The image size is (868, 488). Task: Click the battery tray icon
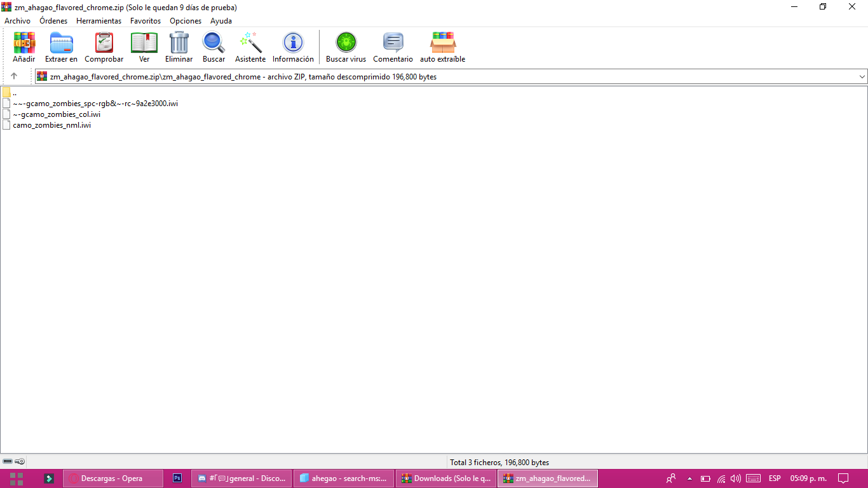click(705, 478)
